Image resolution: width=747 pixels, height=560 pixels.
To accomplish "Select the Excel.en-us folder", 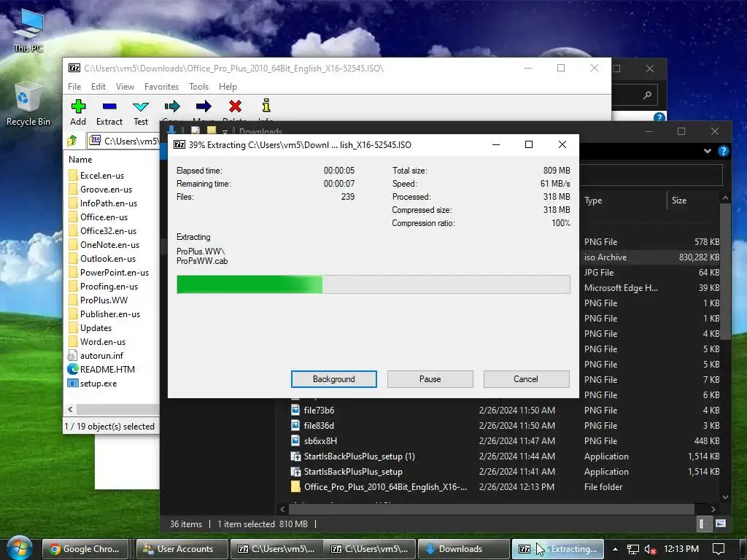I will [x=96, y=176].
